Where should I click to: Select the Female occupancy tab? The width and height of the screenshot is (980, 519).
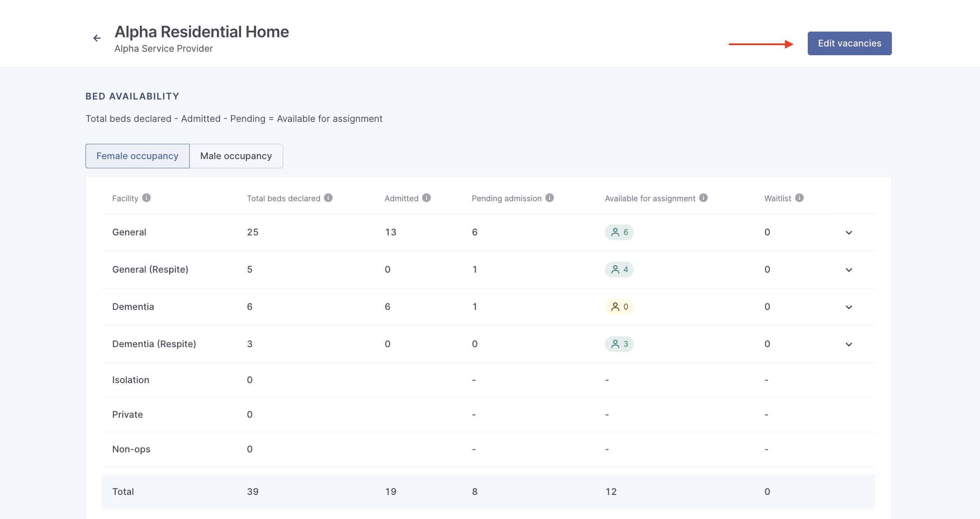click(x=137, y=156)
